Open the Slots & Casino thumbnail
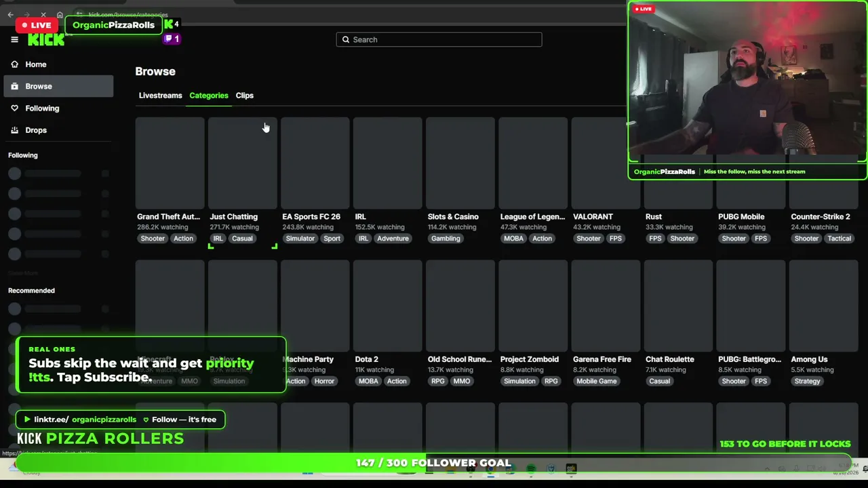 (x=460, y=163)
